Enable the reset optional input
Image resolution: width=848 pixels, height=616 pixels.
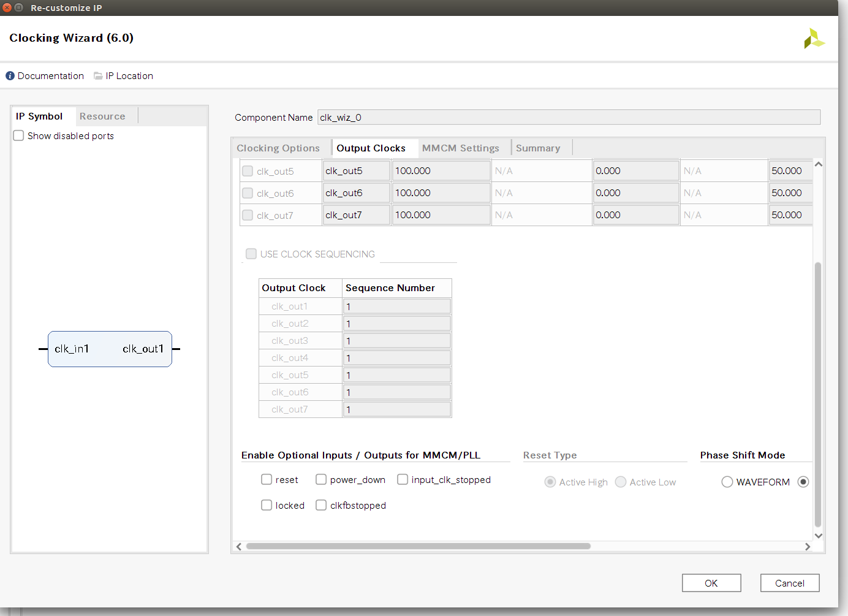click(x=267, y=479)
